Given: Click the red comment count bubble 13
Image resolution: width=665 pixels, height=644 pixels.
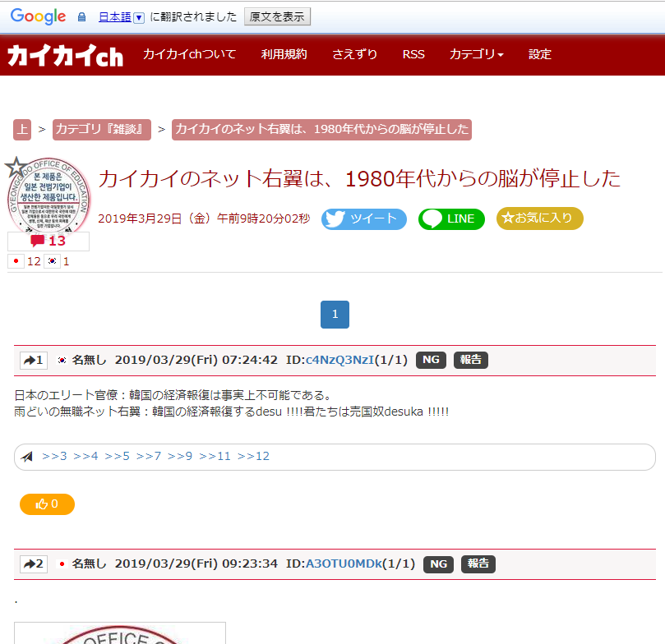Looking at the screenshot, I should click(x=48, y=241).
